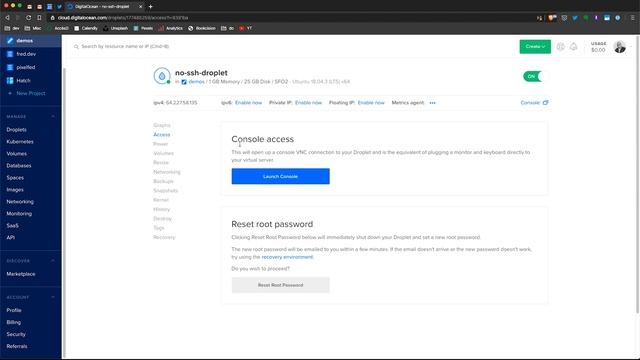The height and width of the screenshot is (360, 640).
Task: Open the Metrics agent ellipsis menu
Action: 432,103
